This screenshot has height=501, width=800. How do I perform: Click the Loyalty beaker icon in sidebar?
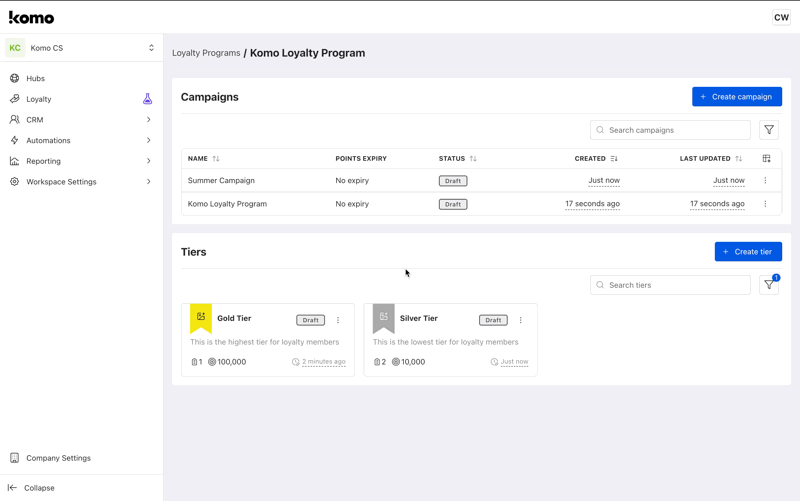[147, 99]
